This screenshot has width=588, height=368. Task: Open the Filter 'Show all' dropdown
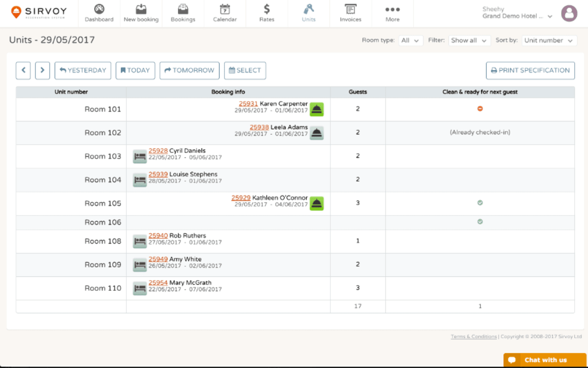pyautogui.click(x=469, y=40)
